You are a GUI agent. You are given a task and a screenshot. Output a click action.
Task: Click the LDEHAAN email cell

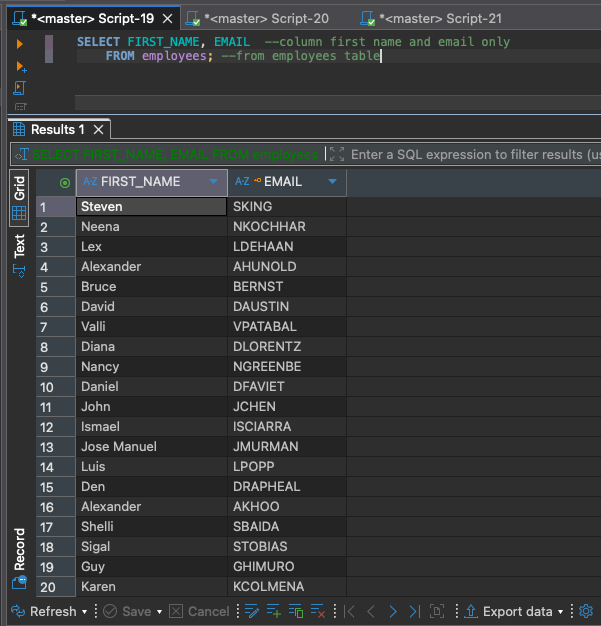point(287,247)
